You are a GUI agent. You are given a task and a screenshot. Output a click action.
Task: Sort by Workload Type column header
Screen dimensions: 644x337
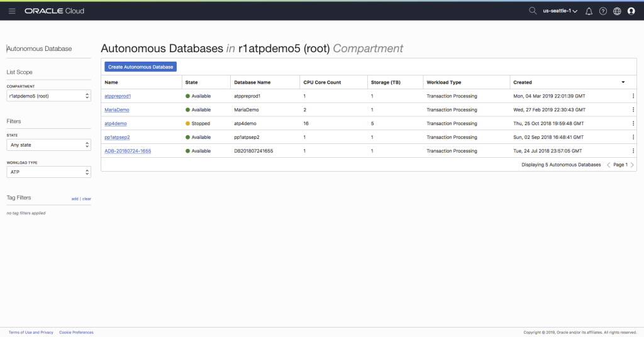pyautogui.click(x=443, y=82)
